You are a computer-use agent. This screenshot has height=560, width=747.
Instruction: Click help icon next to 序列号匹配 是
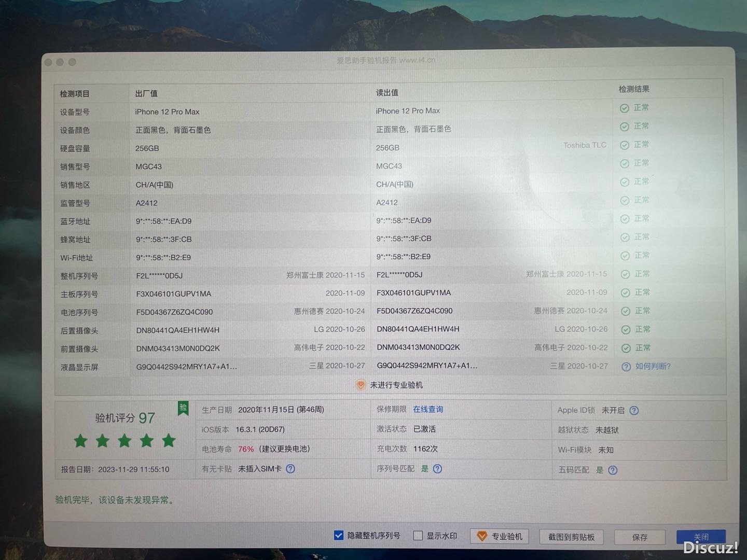click(437, 469)
